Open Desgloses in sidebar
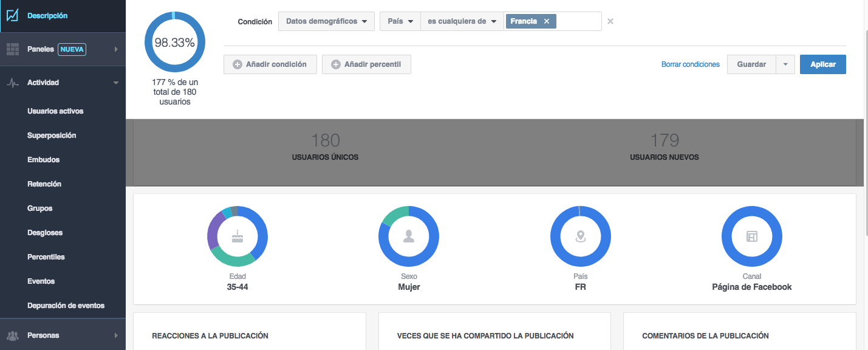Screen dimensions: 868x350 click(x=45, y=233)
